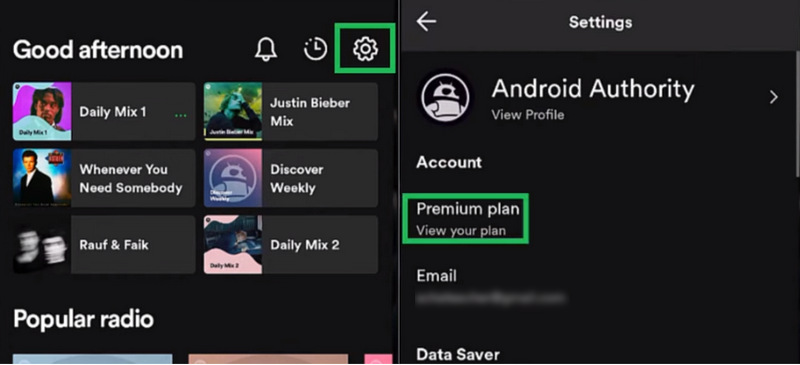Tap the Rick Astley album cover
Image resolution: width=800 pixels, height=365 pixels.
42,178
